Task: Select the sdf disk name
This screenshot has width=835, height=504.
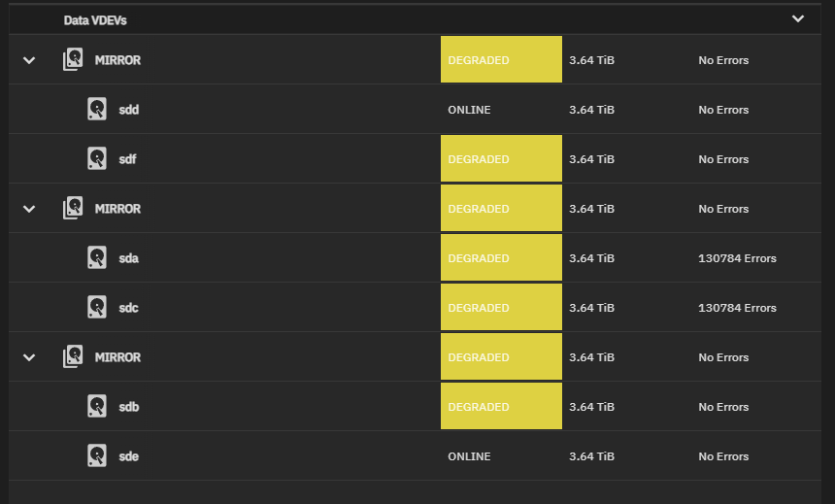Action: pos(128,159)
